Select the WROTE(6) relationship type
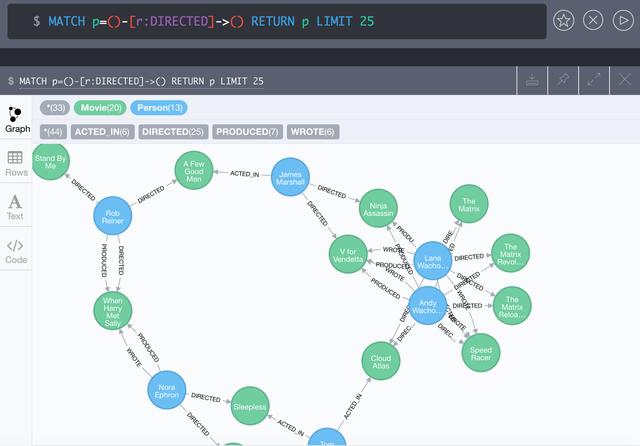Image resolution: width=640 pixels, height=446 pixels. click(313, 132)
